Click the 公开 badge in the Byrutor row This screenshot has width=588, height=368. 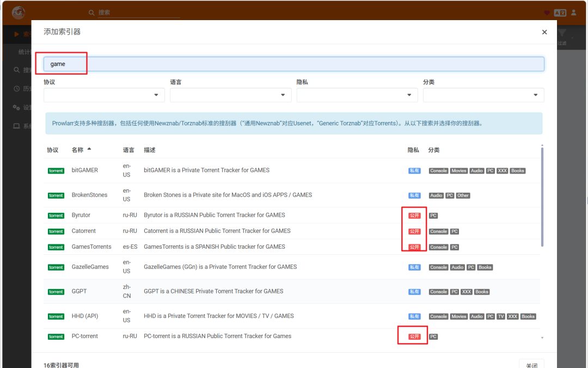coord(414,216)
